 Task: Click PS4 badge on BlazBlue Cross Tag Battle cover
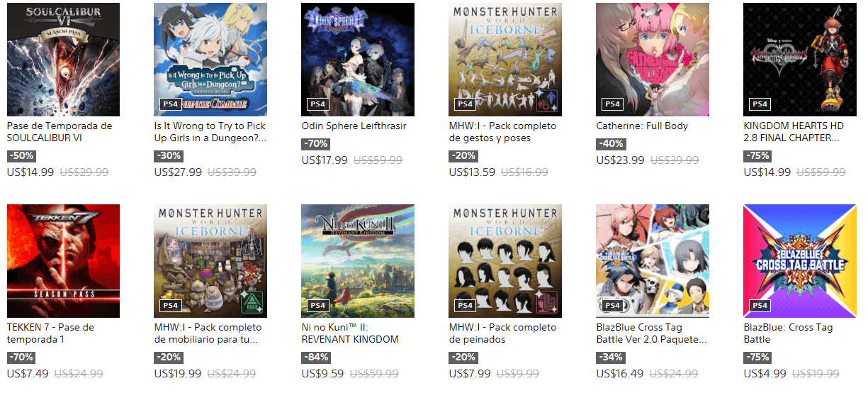(x=759, y=306)
